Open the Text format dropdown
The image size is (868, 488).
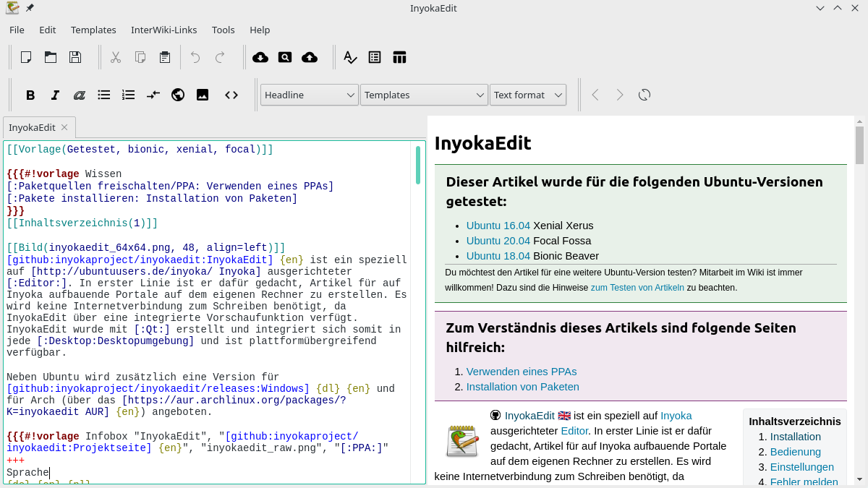528,95
